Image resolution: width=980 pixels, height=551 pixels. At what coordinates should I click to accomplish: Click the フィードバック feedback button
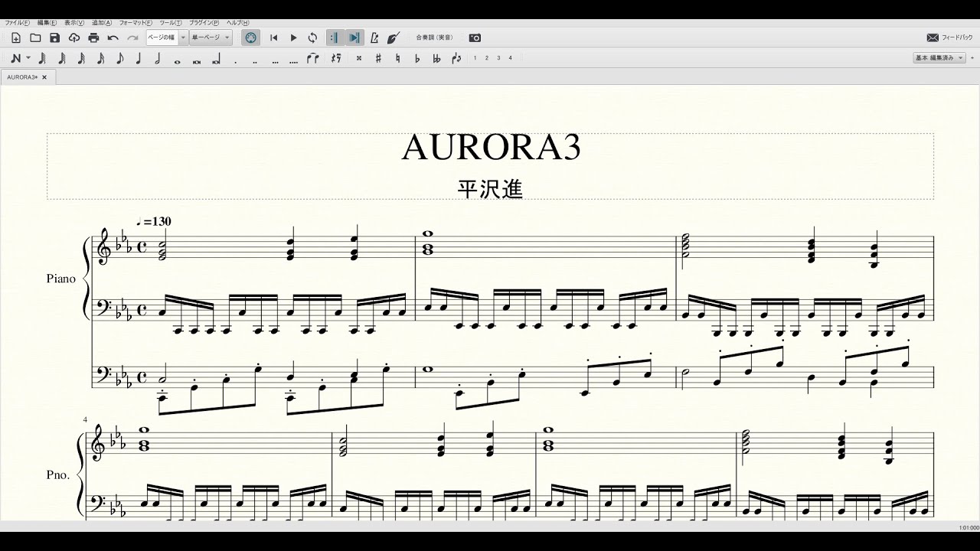pyautogui.click(x=950, y=37)
